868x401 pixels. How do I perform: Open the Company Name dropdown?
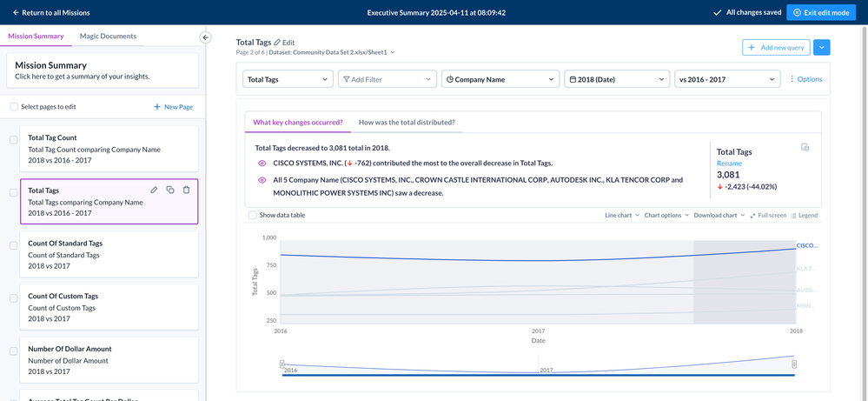[x=500, y=79]
